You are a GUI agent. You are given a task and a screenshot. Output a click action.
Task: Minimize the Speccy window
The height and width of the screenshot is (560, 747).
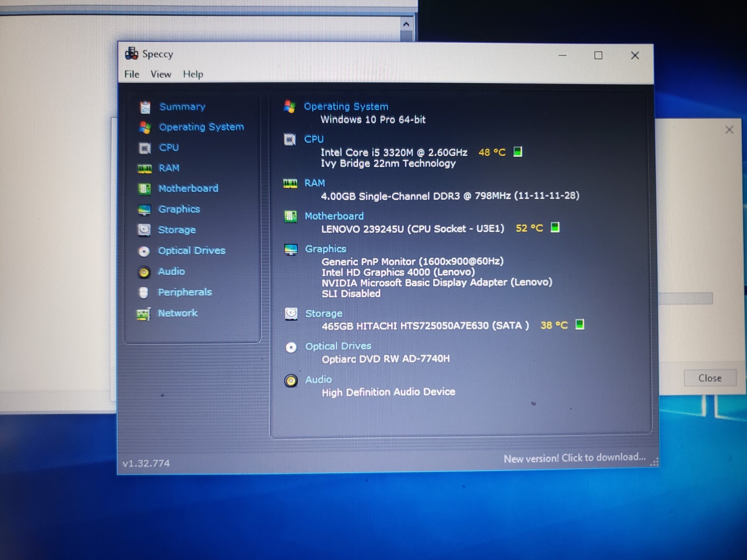563,56
